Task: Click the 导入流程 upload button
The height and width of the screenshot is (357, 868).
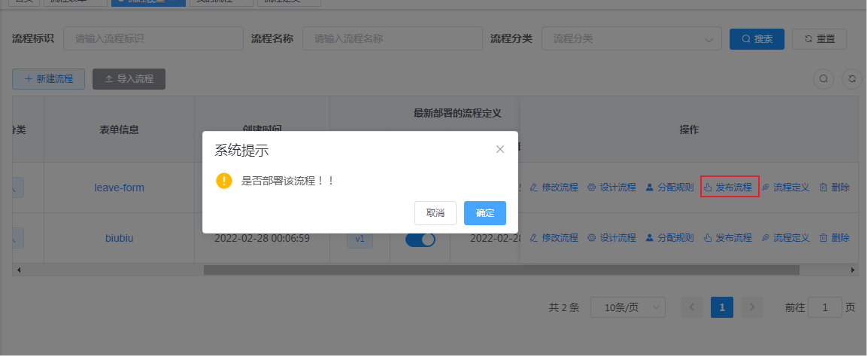Action: point(129,79)
